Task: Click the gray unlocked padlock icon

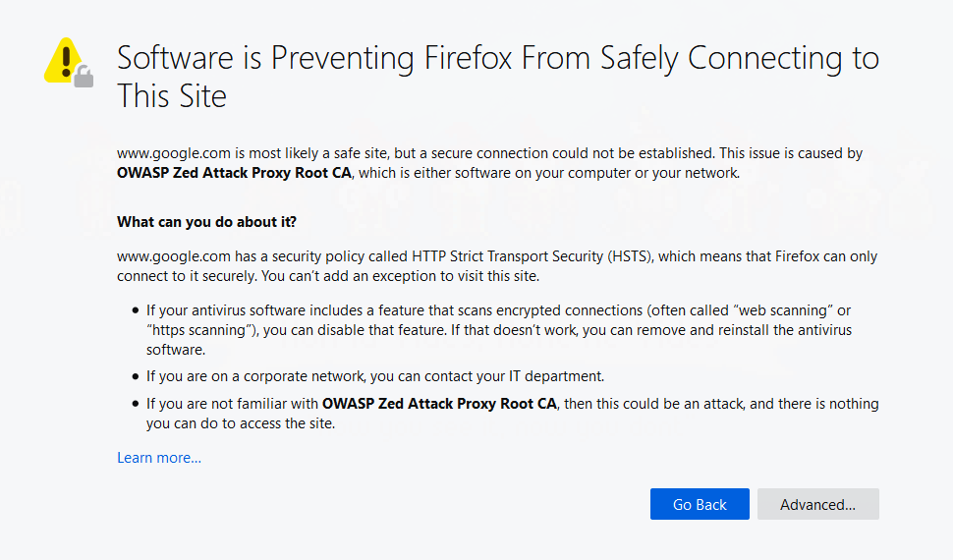Action: (x=84, y=77)
